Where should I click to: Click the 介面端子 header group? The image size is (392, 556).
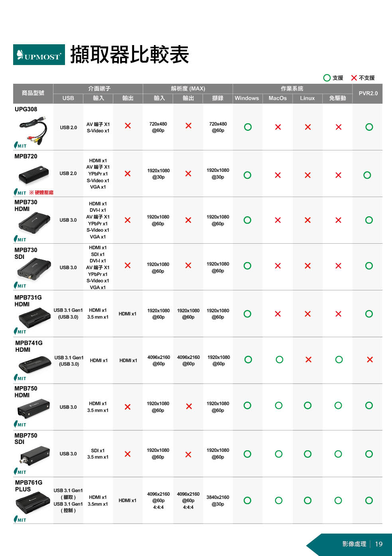(99, 89)
